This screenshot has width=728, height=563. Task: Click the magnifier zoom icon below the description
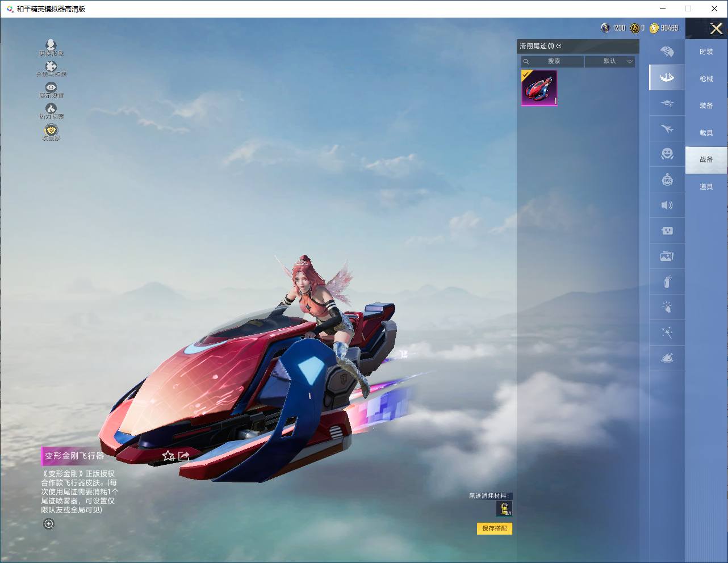(x=49, y=524)
